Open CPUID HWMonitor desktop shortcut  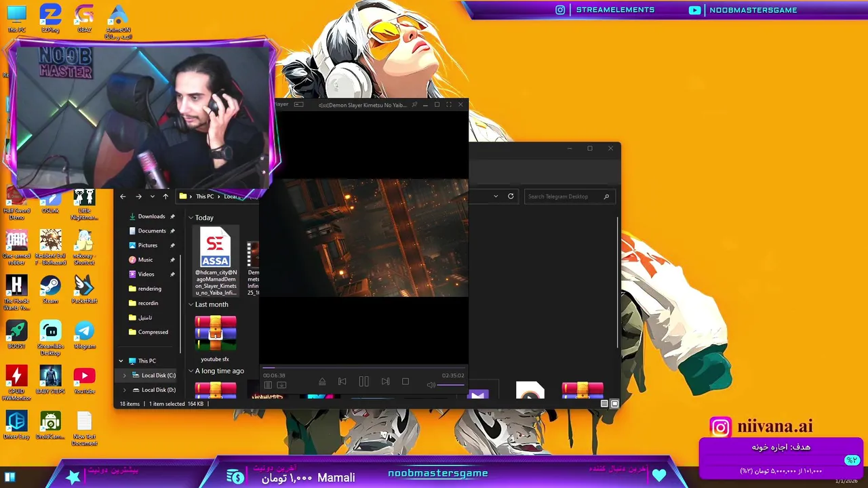[16, 384]
